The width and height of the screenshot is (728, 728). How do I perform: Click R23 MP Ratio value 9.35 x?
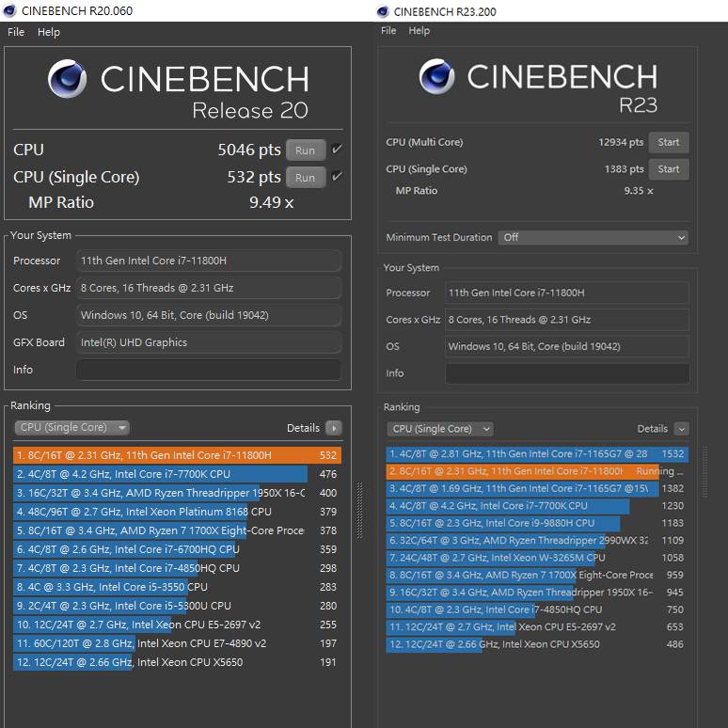[639, 191]
